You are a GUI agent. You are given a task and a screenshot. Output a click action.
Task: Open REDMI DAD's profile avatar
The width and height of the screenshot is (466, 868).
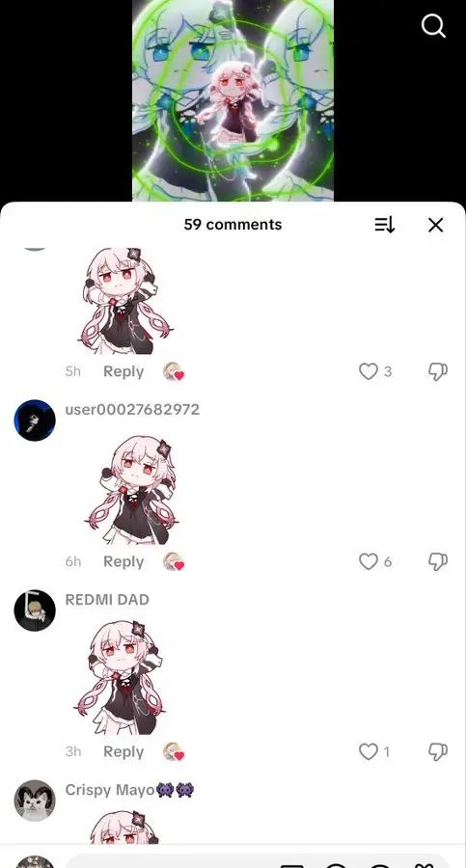click(x=35, y=610)
